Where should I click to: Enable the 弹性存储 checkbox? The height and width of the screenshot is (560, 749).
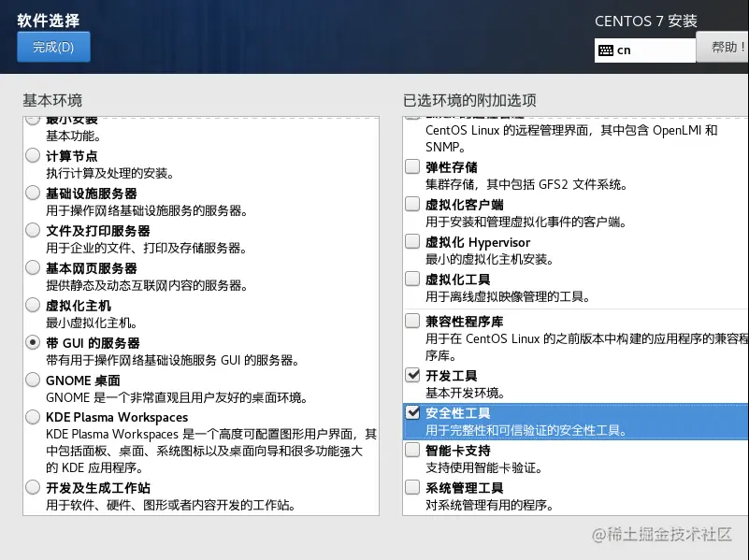(412, 166)
